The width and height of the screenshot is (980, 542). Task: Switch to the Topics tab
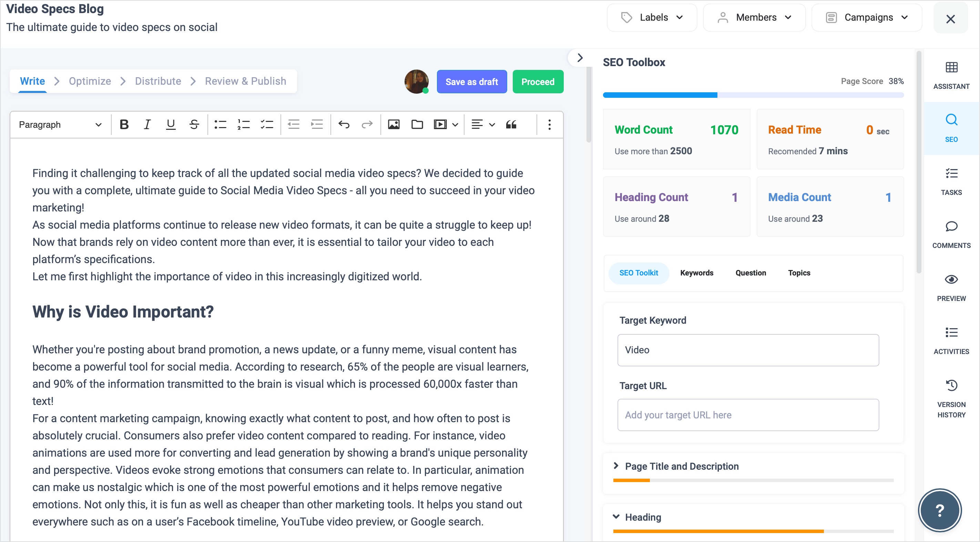tap(799, 273)
